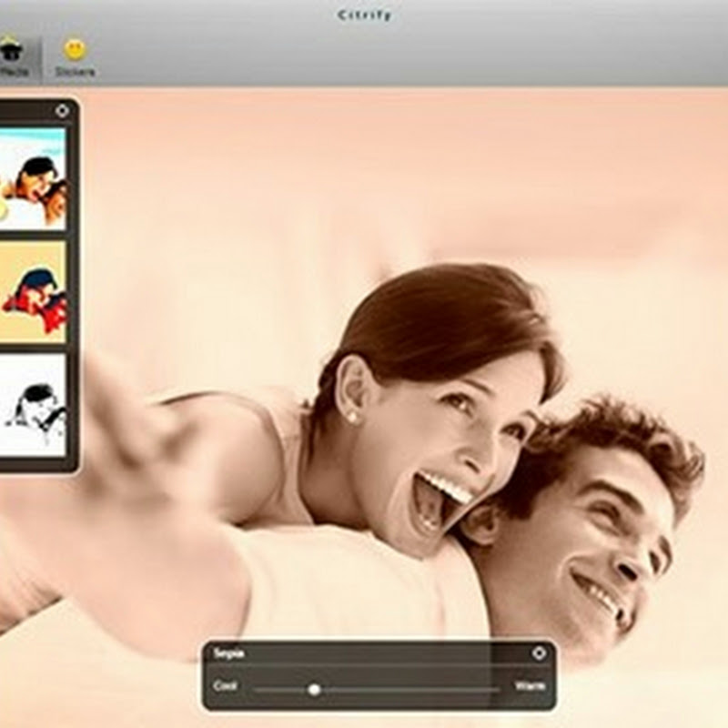Close the Sepia adjustment panel

click(x=539, y=653)
